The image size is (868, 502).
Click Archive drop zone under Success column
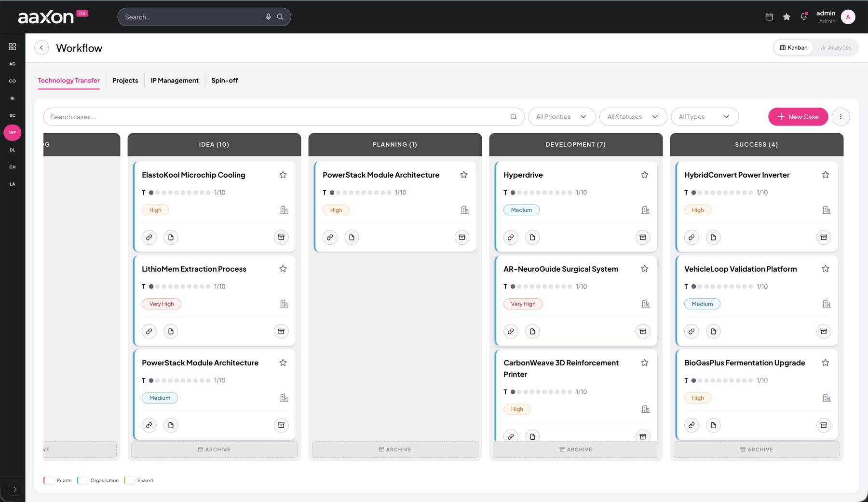point(757,449)
